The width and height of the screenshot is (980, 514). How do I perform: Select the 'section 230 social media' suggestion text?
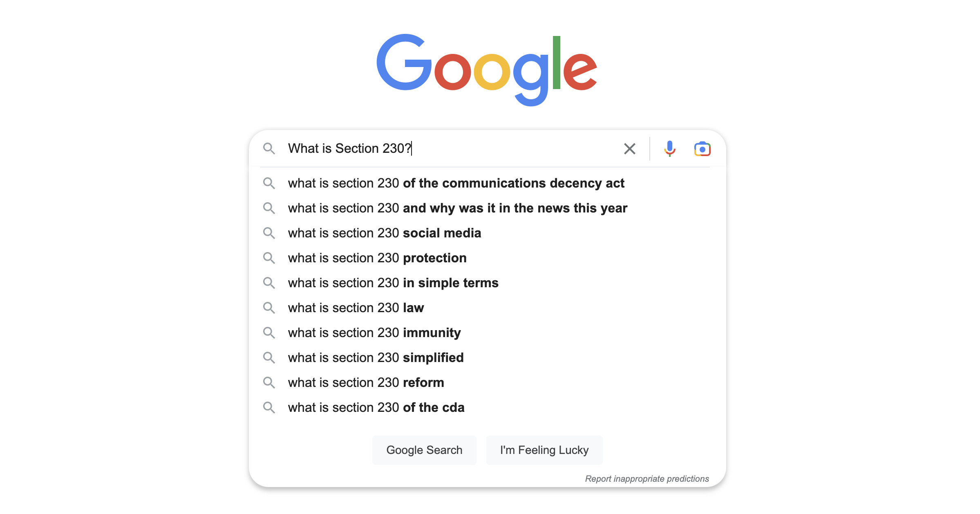(x=384, y=233)
